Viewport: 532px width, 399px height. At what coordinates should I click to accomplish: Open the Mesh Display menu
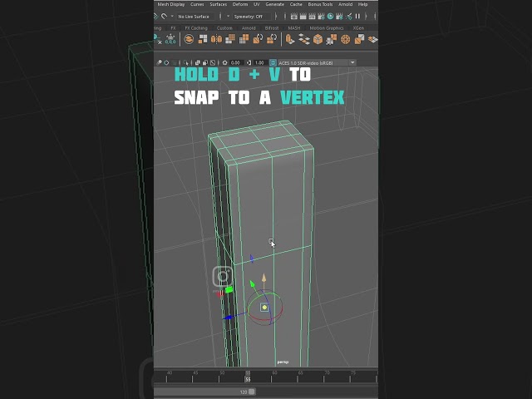171,4
